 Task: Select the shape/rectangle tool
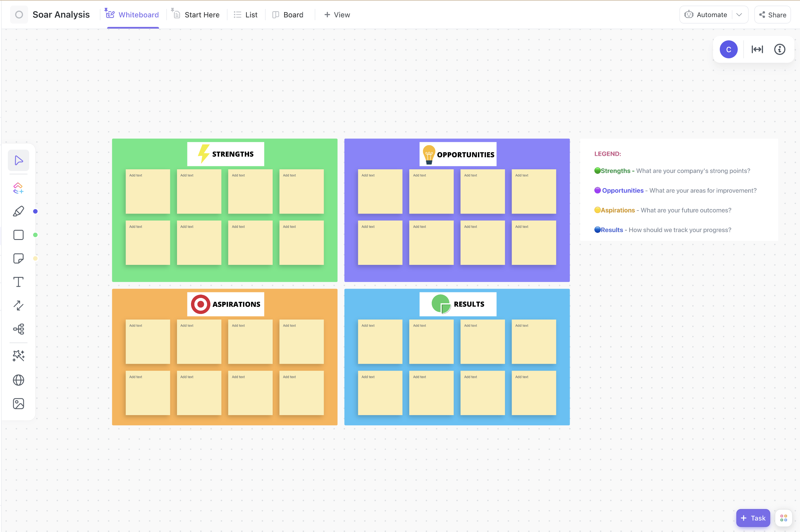tap(19, 235)
